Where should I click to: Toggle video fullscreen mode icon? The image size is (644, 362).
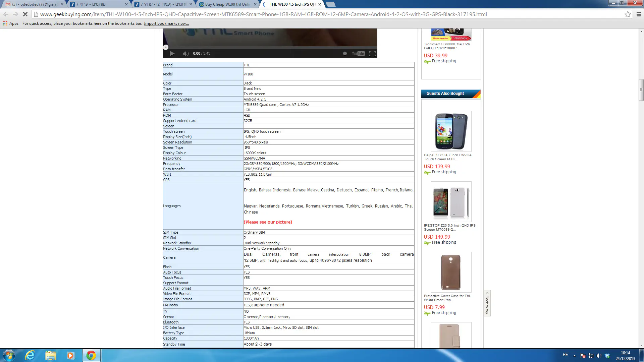(372, 54)
